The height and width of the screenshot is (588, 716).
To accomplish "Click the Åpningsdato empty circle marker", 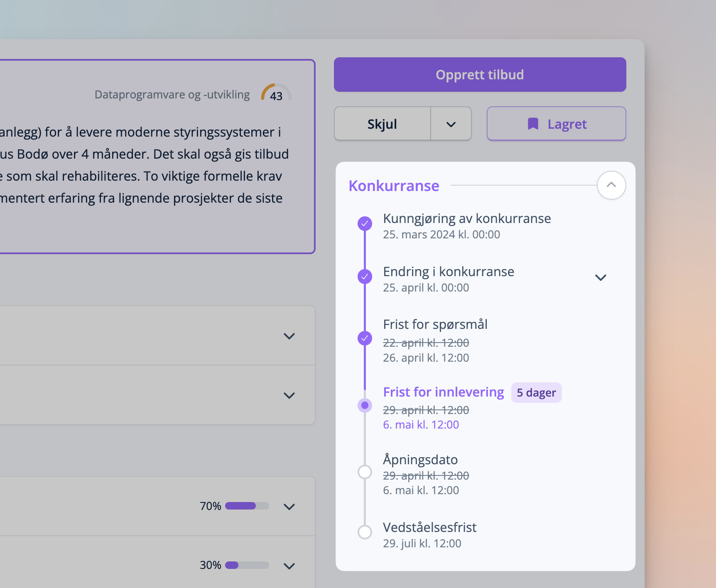I will [x=365, y=472].
